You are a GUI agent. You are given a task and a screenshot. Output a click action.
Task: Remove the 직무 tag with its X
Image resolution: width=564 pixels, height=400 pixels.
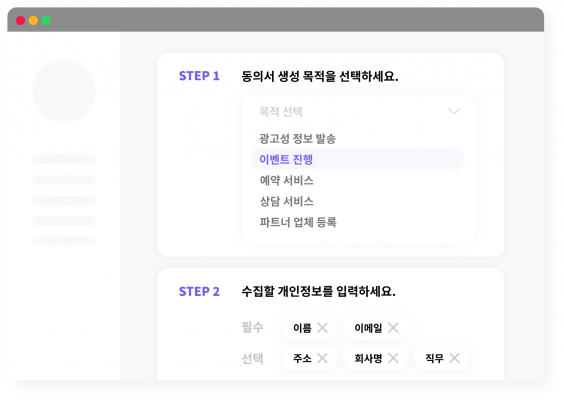point(455,358)
